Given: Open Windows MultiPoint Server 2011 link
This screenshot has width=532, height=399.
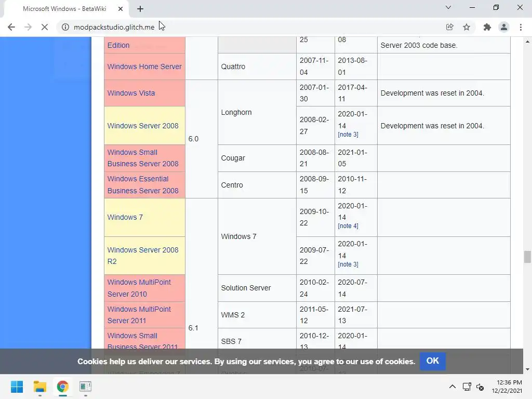Looking at the screenshot, I should pos(139,315).
